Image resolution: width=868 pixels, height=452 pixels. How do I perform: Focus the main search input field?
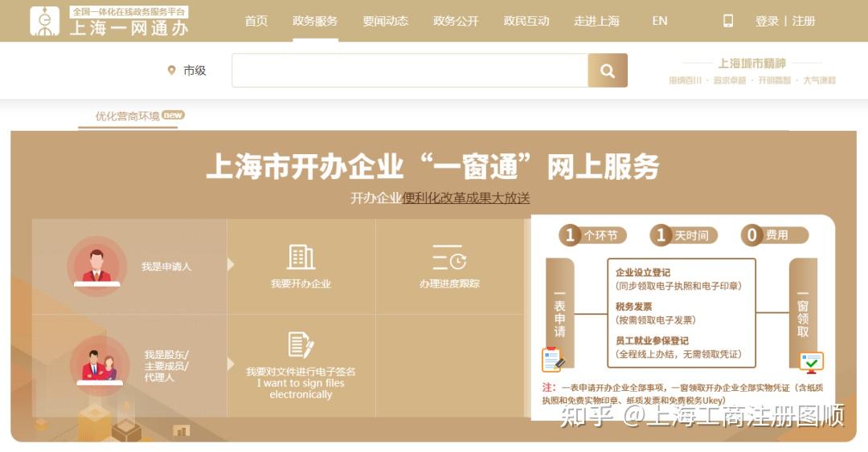[x=410, y=71]
